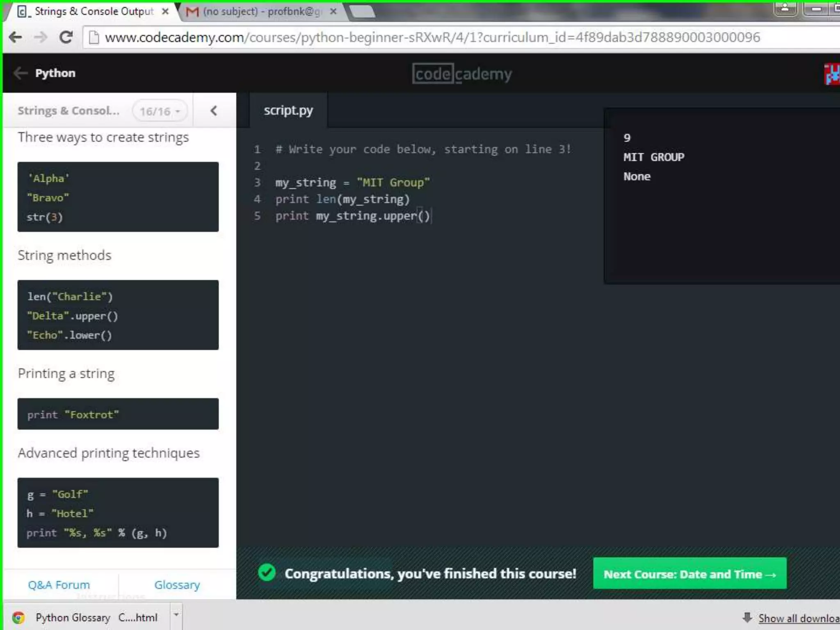This screenshot has width=840, height=630.
Task: Click the browser forward arrow
Action: point(41,37)
